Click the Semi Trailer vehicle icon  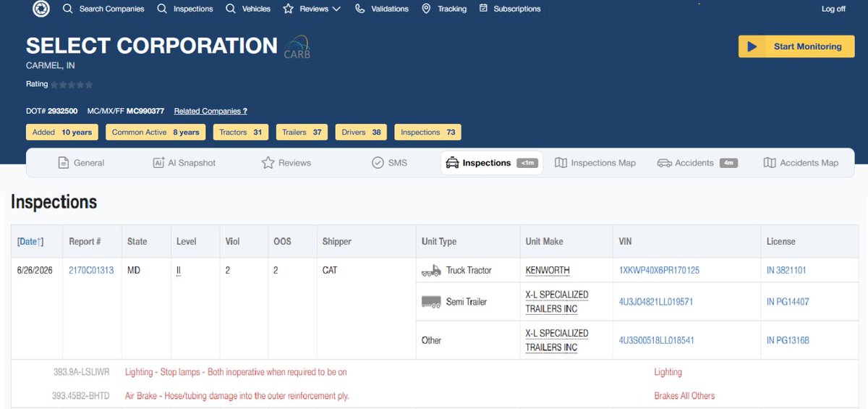point(431,302)
